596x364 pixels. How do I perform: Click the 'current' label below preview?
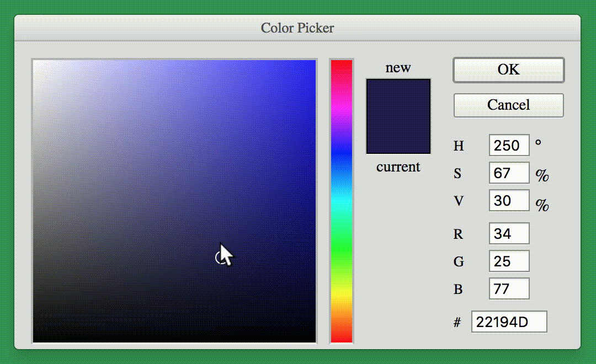point(398,167)
